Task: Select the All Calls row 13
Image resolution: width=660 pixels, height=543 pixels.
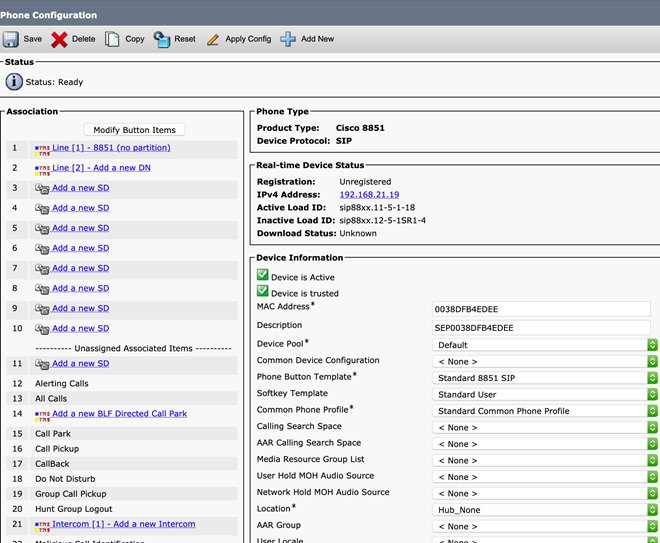Action: click(122, 398)
